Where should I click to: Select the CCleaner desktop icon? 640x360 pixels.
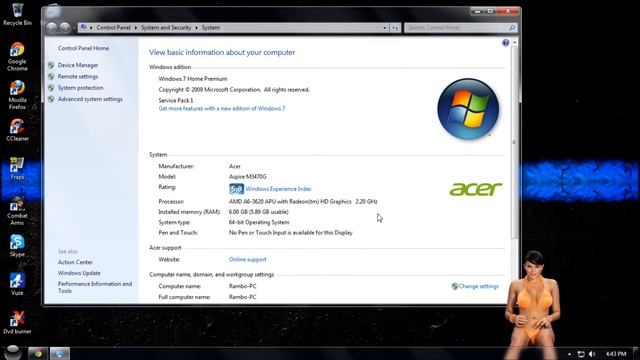pos(17,130)
